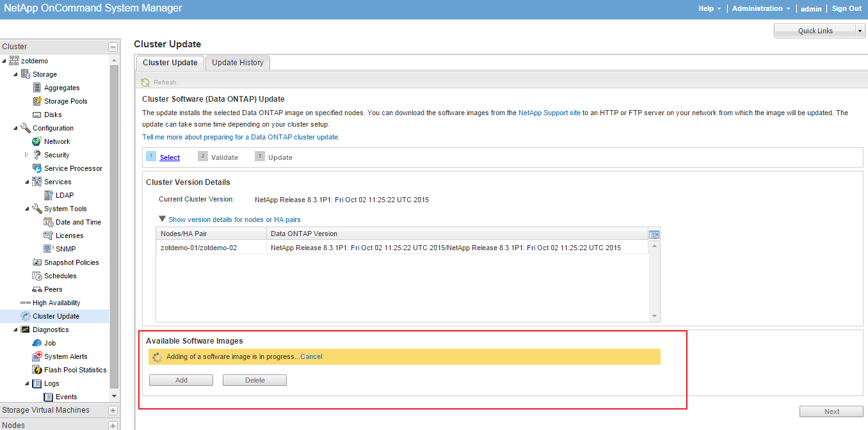Click the sidebar tree scrollbar up arrow
Screen dimensions: 868x430
[114, 60]
